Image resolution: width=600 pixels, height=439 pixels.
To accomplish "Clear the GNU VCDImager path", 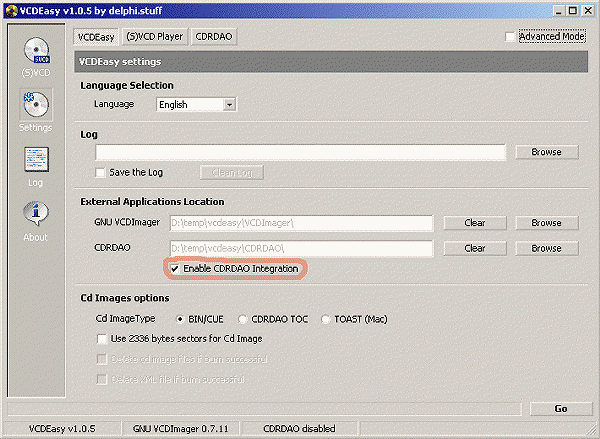I will [475, 223].
